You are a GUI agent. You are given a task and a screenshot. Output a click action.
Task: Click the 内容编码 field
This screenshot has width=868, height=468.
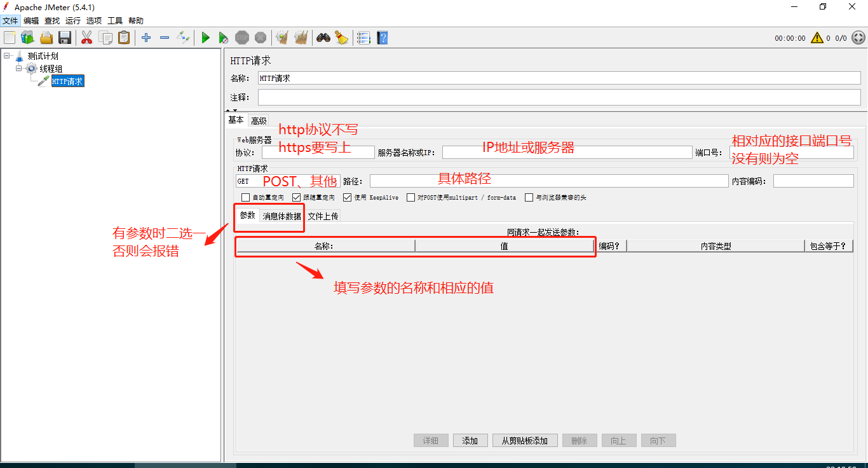click(813, 181)
